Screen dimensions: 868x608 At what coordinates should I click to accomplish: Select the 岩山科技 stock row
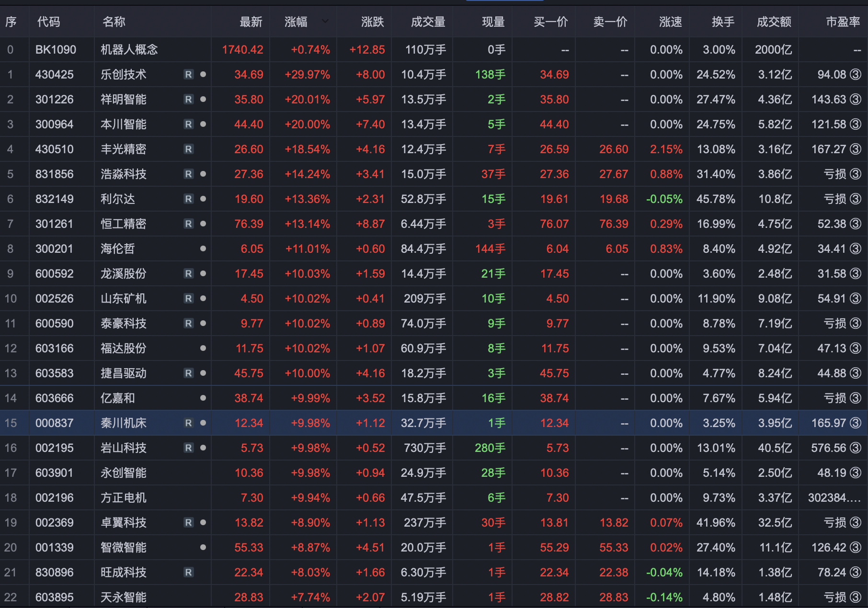click(x=123, y=448)
